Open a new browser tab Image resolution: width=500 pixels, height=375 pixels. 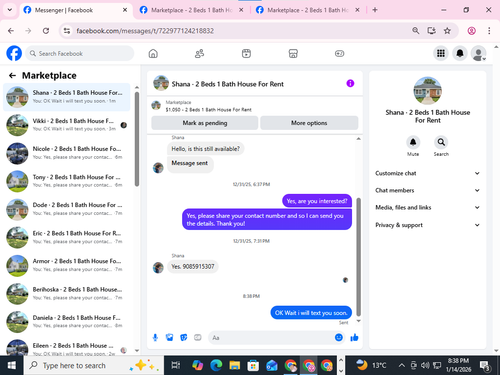tap(375, 10)
